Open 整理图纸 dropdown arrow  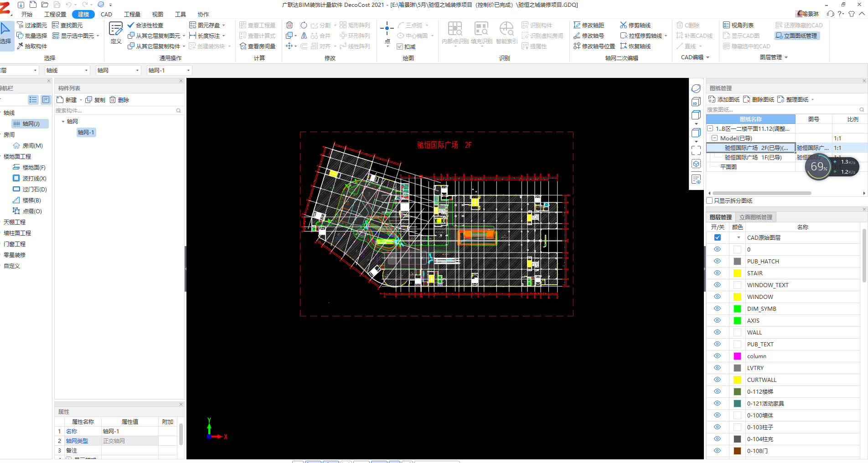tap(812, 100)
